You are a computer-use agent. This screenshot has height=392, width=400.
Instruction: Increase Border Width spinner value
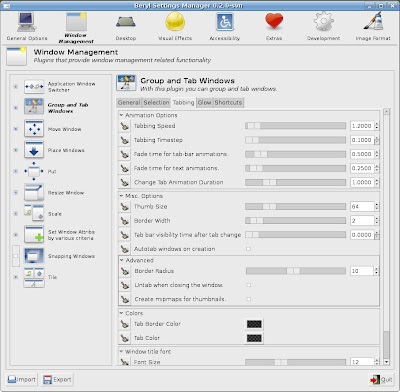point(377,218)
